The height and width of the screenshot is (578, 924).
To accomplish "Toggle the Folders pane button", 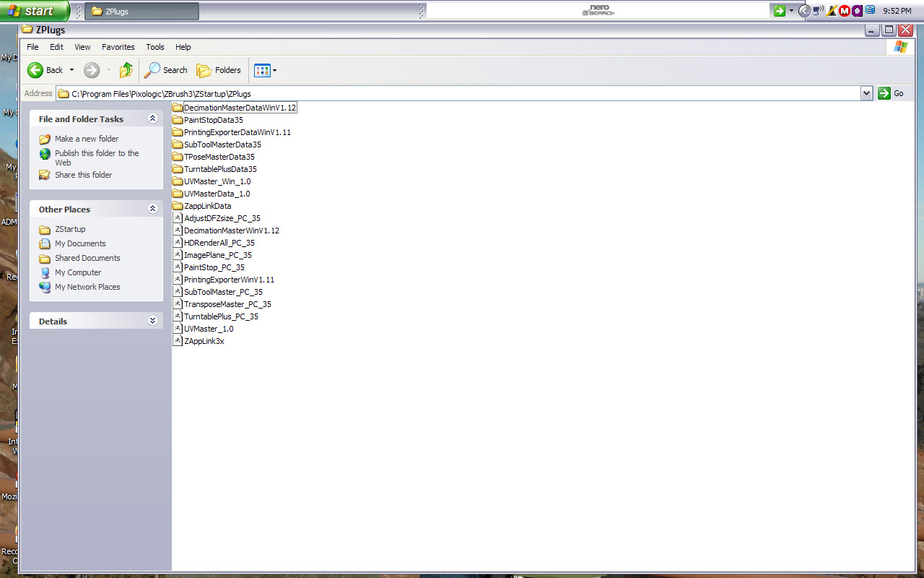I will pyautogui.click(x=219, y=70).
